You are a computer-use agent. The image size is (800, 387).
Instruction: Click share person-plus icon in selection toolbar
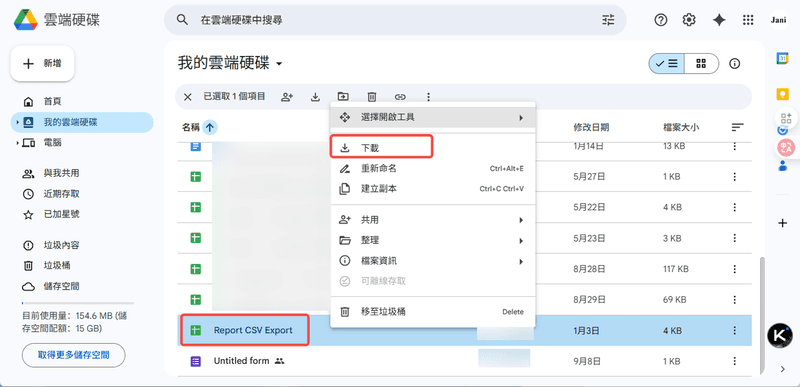pos(287,96)
